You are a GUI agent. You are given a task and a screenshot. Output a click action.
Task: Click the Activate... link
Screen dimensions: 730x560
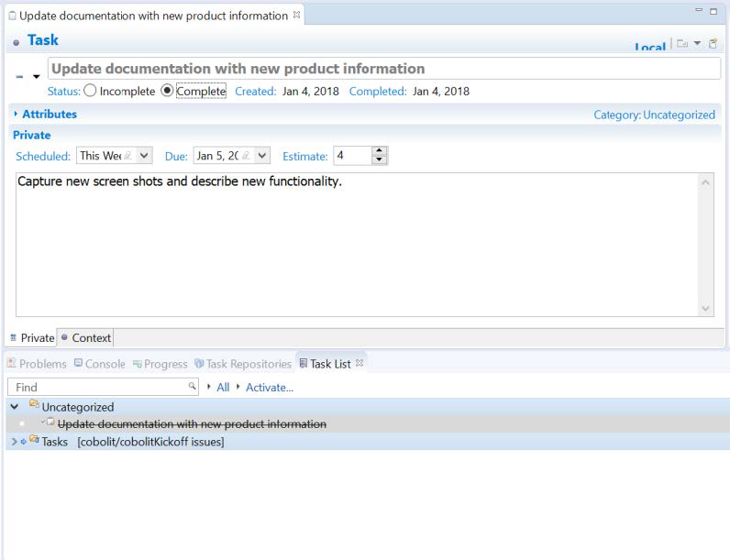click(269, 388)
